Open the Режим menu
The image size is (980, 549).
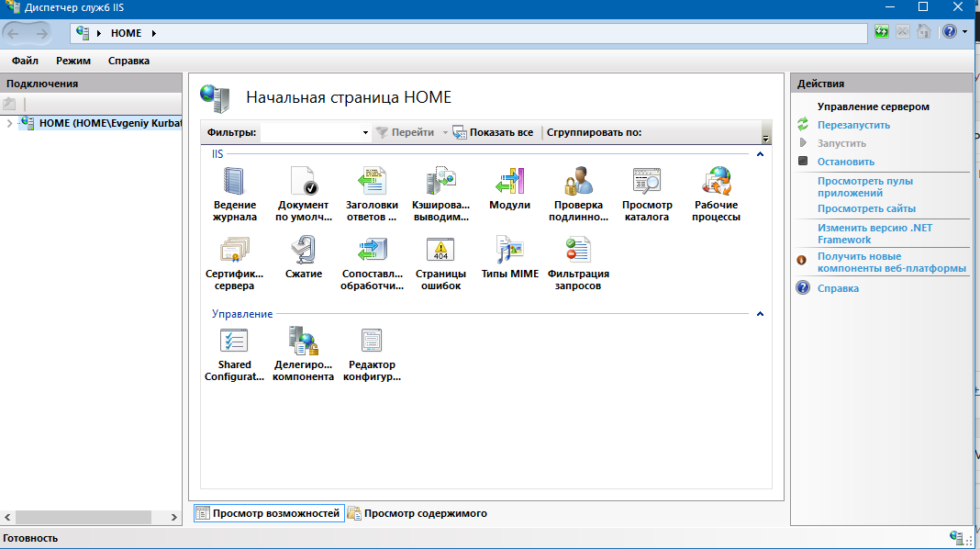pyautogui.click(x=73, y=61)
